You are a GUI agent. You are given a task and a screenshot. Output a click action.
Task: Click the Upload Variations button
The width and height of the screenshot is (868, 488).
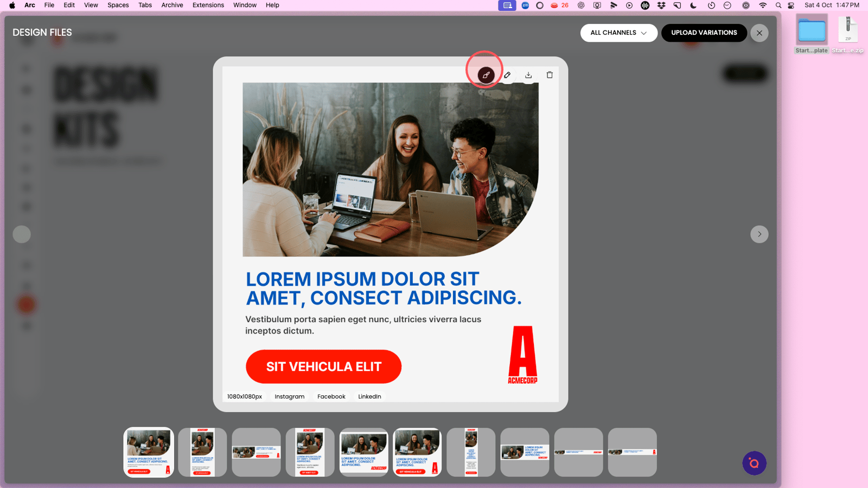tap(704, 33)
